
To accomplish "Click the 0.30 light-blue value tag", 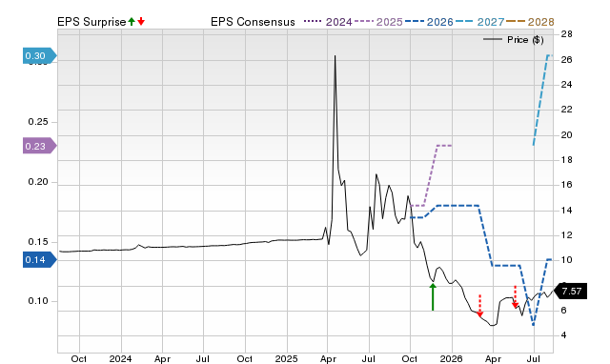I will click(x=40, y=56).
